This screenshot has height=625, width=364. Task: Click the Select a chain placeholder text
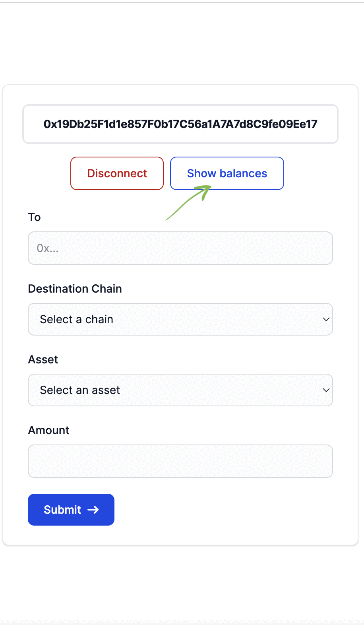coord(77,319)
